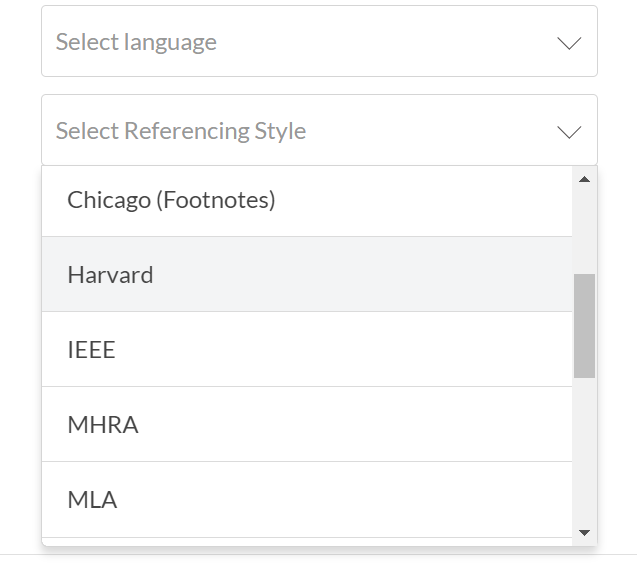Click the scrollbar down arrow
This screenshot has height=565, width=637.
(584, 533)
